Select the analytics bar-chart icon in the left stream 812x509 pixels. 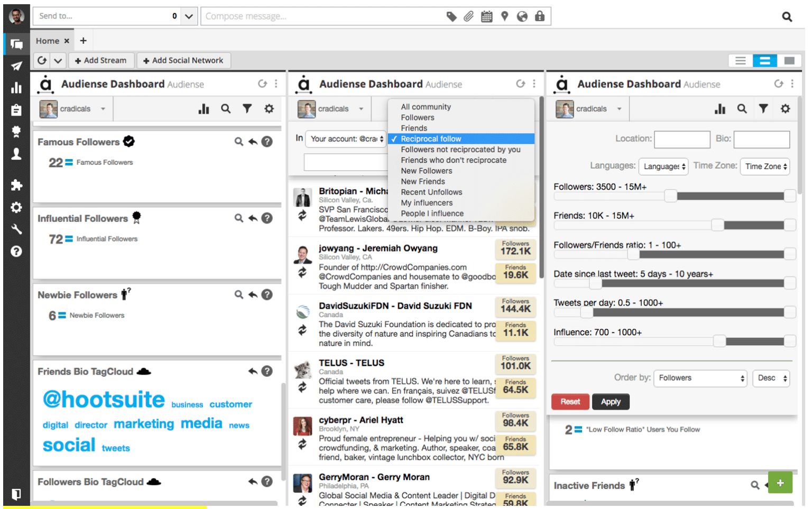tap(204, 108)
